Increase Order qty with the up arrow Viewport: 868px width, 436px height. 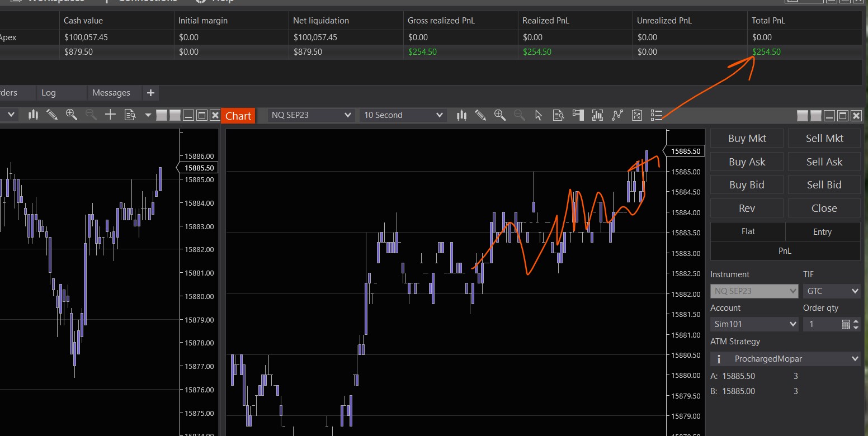click(856, 321)
